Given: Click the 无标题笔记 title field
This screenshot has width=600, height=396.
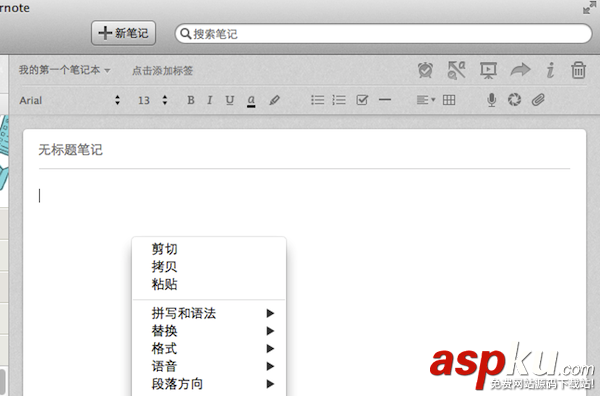Looking at the screenshot, I should pos(304,150).
